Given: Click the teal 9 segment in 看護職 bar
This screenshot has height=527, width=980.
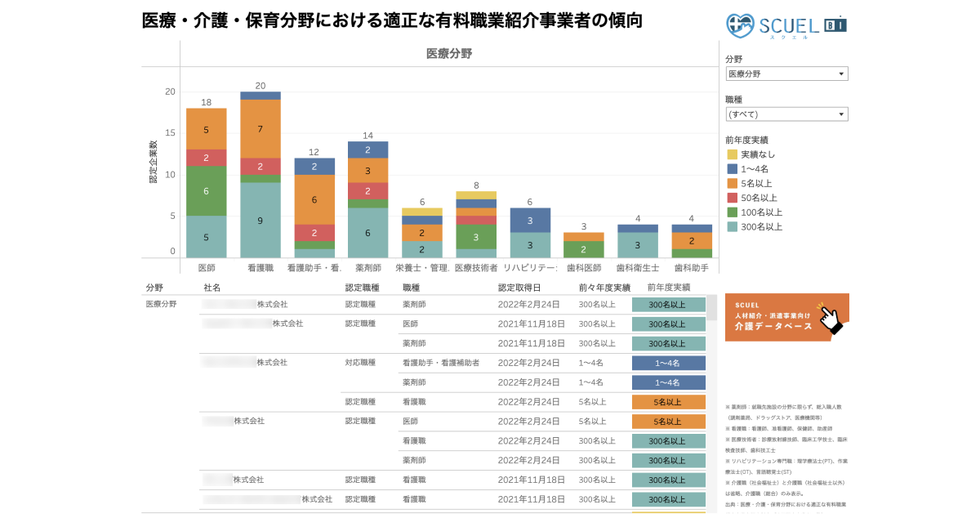Looking at the screenshot, I should point(261,221).
